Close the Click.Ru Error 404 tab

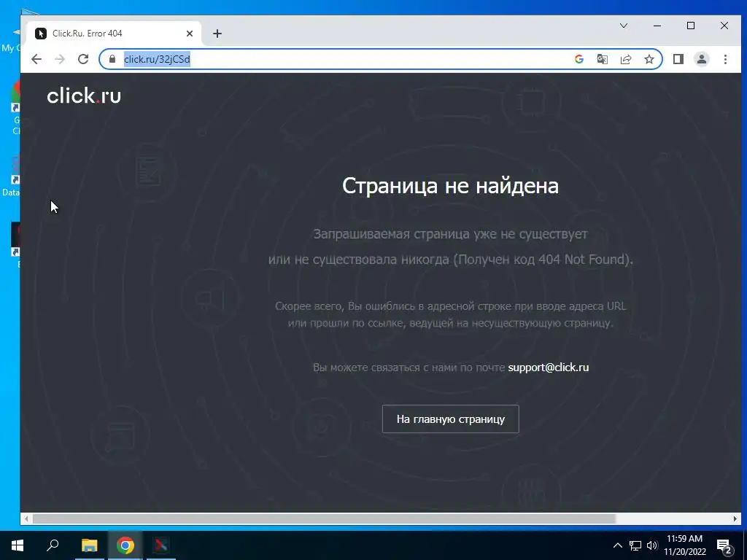190,34
